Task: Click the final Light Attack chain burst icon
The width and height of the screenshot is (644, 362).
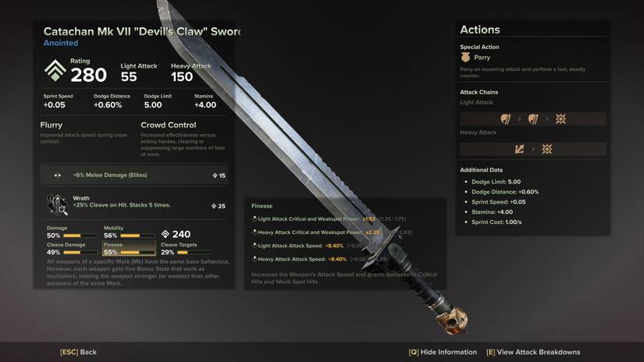Action: [x=560, y=119]
